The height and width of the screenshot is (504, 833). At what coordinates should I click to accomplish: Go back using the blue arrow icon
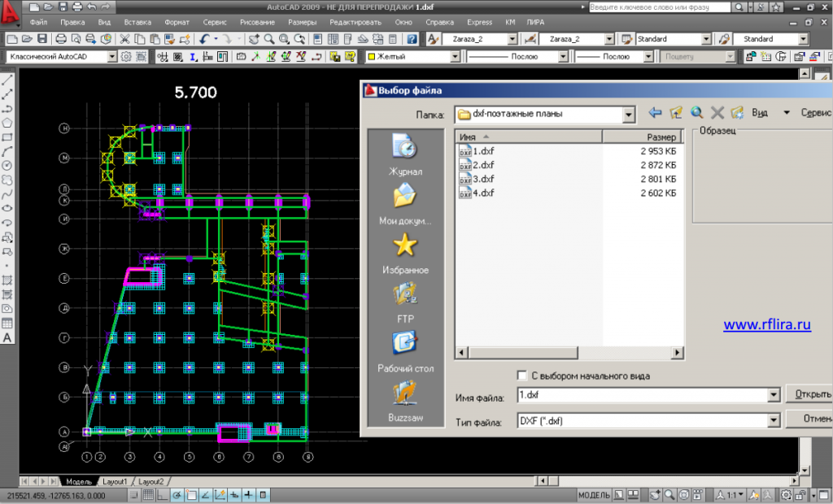tap(655, 113)
